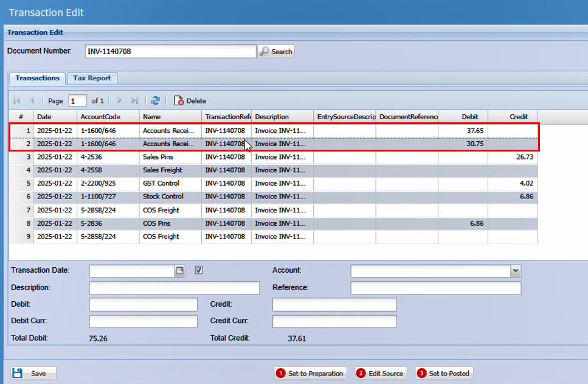
Task: Expand the Account dropdown list
Action: (516, 271)
